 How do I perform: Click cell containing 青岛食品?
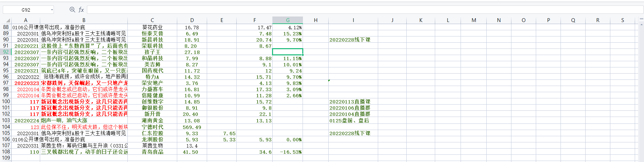152,152
